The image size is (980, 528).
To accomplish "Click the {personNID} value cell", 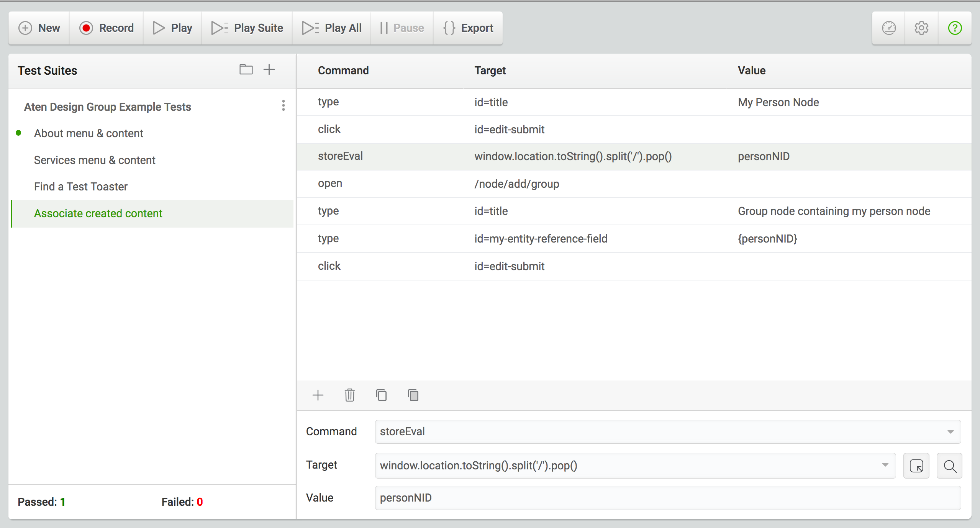I will 767,239.
